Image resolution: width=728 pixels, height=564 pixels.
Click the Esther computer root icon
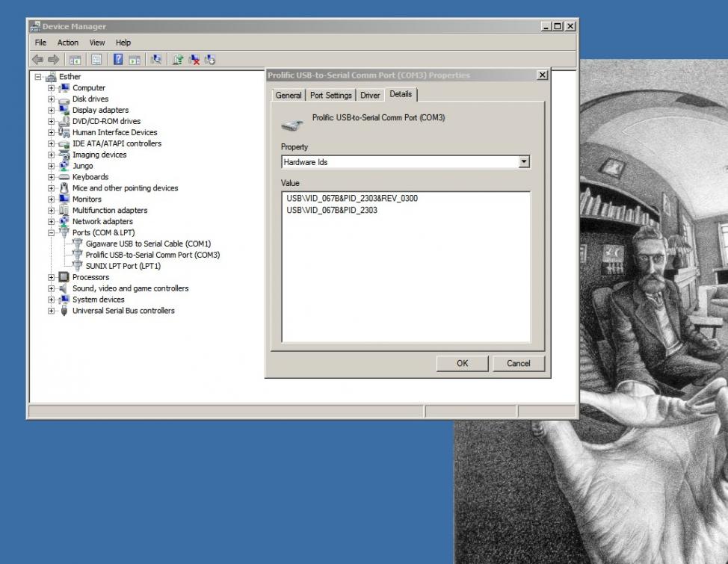(x=51, y=77)
